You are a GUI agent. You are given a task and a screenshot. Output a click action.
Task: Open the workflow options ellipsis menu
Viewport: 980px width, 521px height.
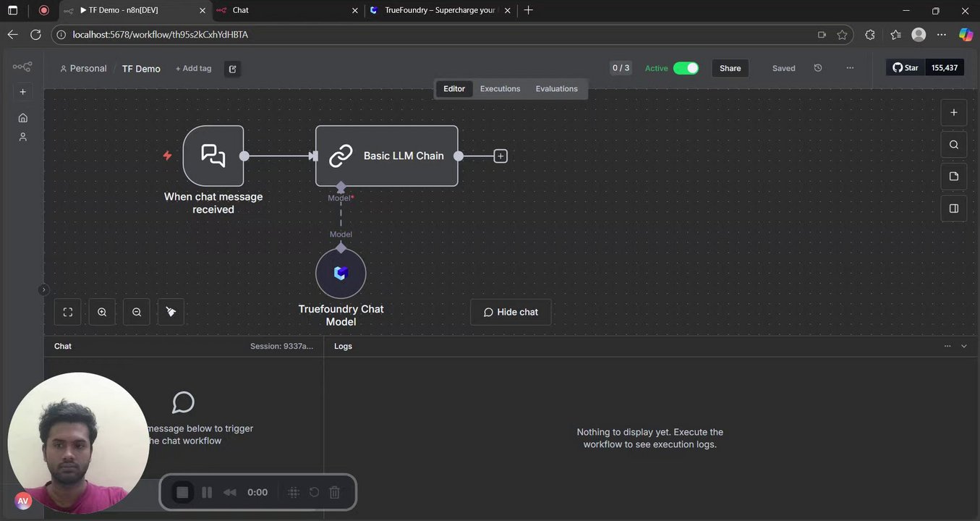tap(850, 68)
